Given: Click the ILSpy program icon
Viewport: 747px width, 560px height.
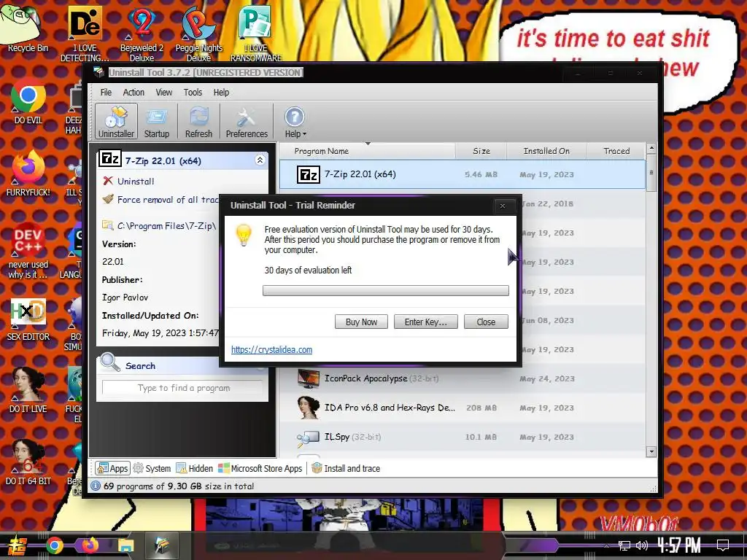Looking at the screenshot, I should click(x=309, y=438).
